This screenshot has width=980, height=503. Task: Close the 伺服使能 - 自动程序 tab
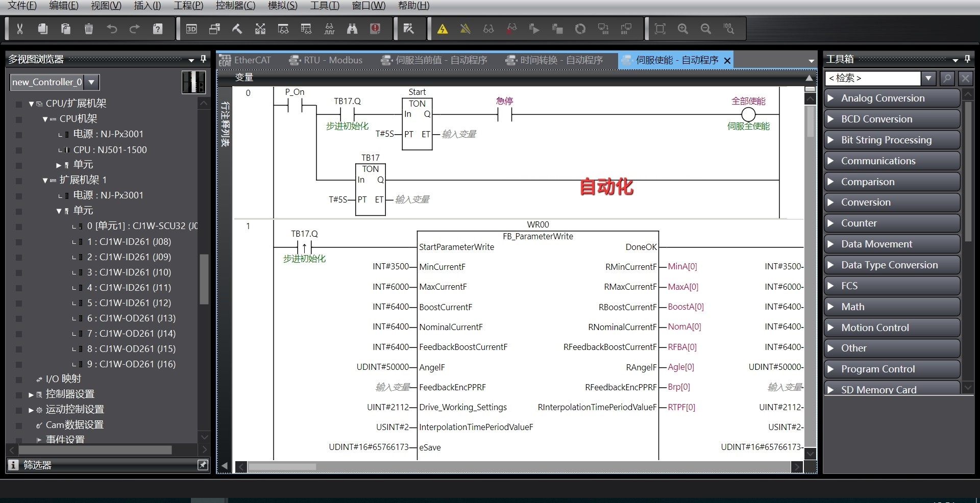(x=727, y=61)
